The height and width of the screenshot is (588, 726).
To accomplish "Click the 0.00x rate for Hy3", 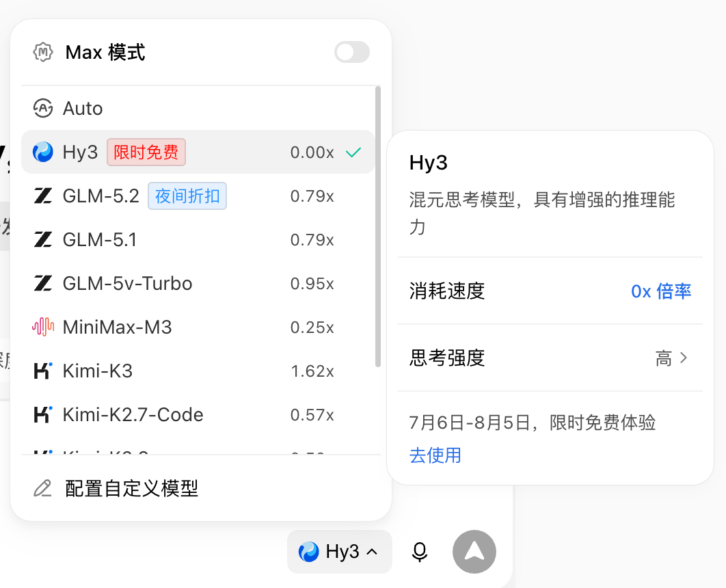I will click(x=312, y=152).
